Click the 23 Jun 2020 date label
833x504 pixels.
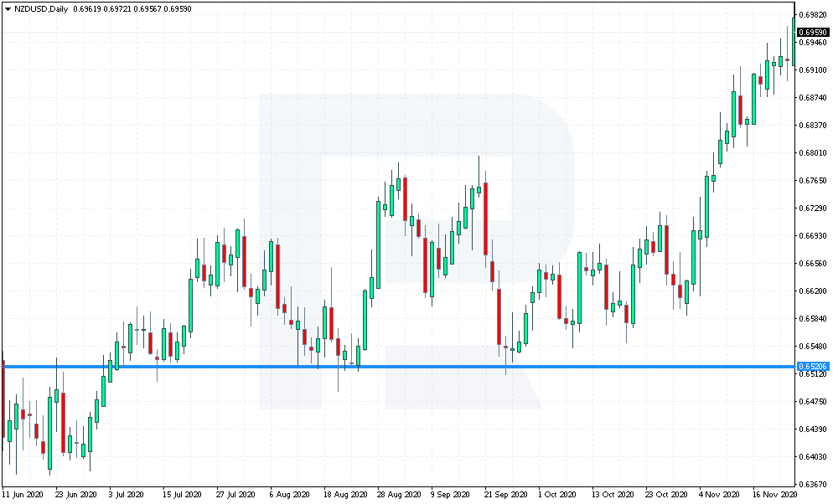[x=76, y=495]
